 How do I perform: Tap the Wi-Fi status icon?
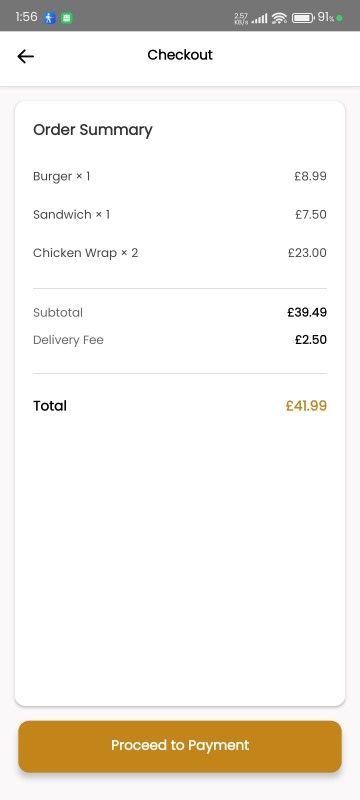click(x=279, y=18)
